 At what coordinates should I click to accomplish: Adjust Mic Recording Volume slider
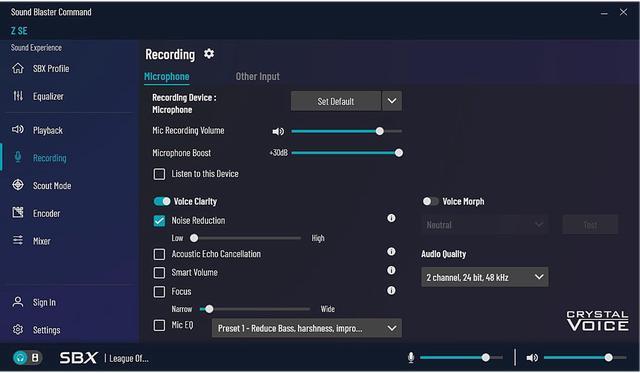coord(347,131)
